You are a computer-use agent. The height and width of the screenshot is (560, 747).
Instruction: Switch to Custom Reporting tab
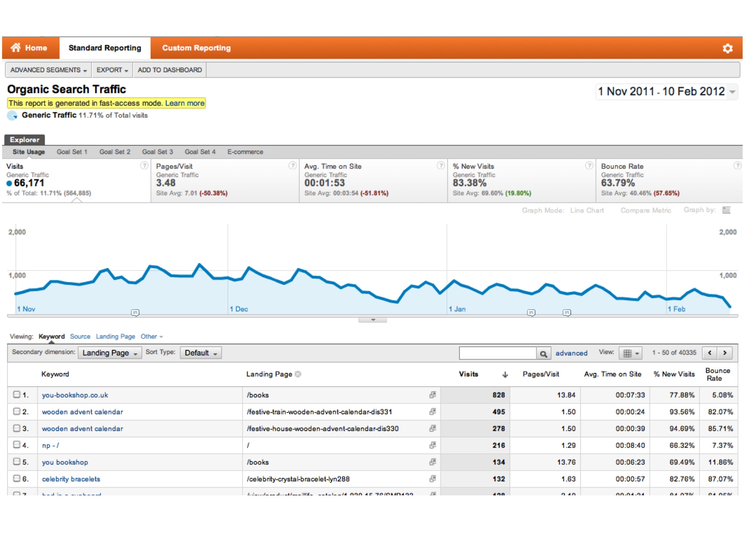196,48
